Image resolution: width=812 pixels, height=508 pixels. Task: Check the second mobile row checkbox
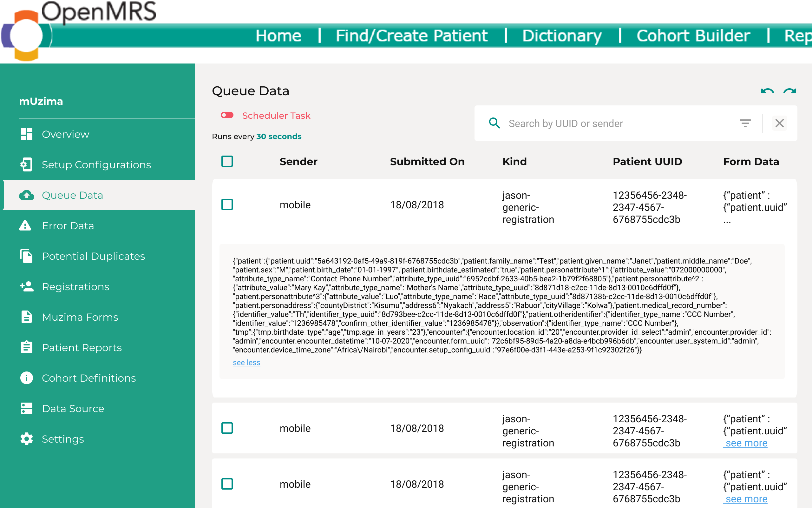click(227, 428)
